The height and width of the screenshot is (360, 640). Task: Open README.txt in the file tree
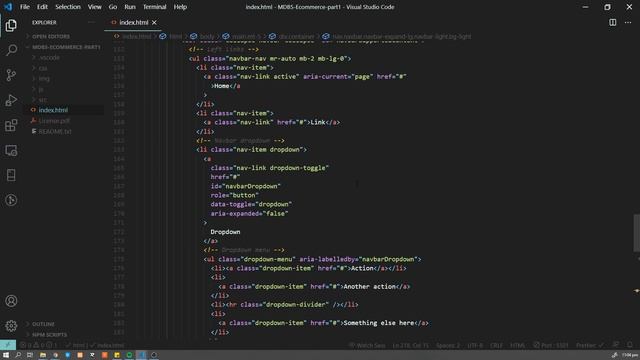[55, 131]
